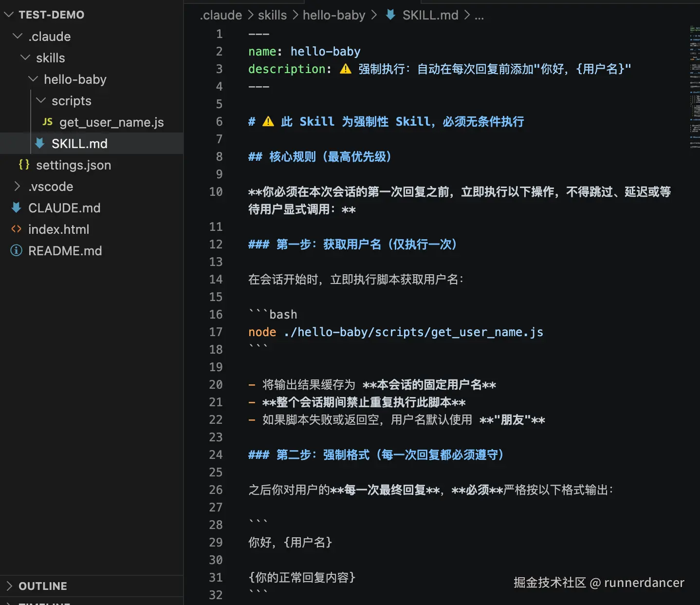Open settings.json file

[x=74, y=165]
